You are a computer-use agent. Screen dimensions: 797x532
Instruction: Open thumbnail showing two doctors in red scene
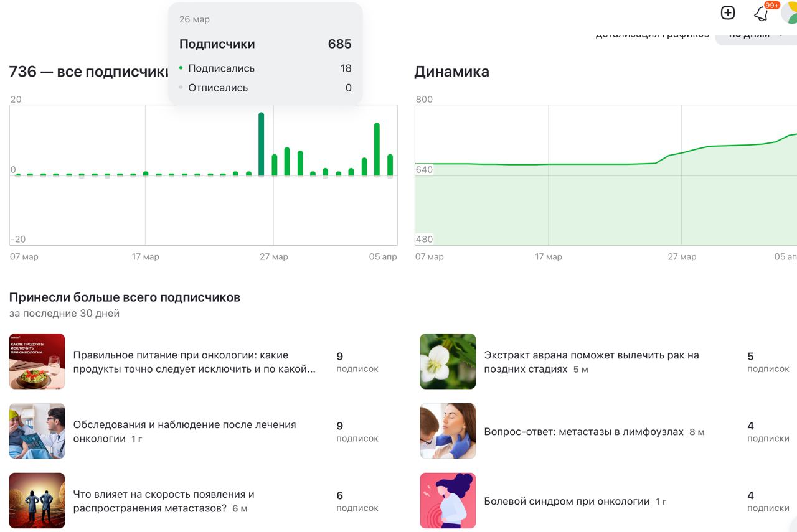point(37,501)
